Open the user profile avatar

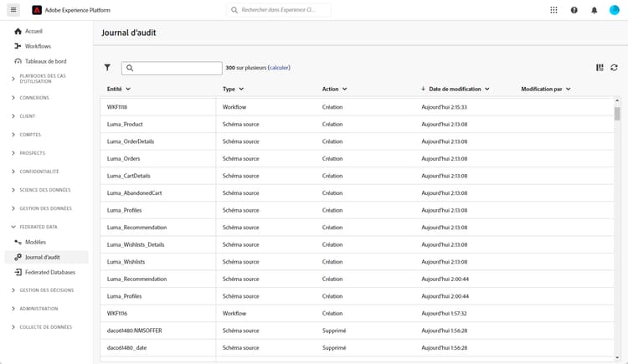[x=615, y=10]
